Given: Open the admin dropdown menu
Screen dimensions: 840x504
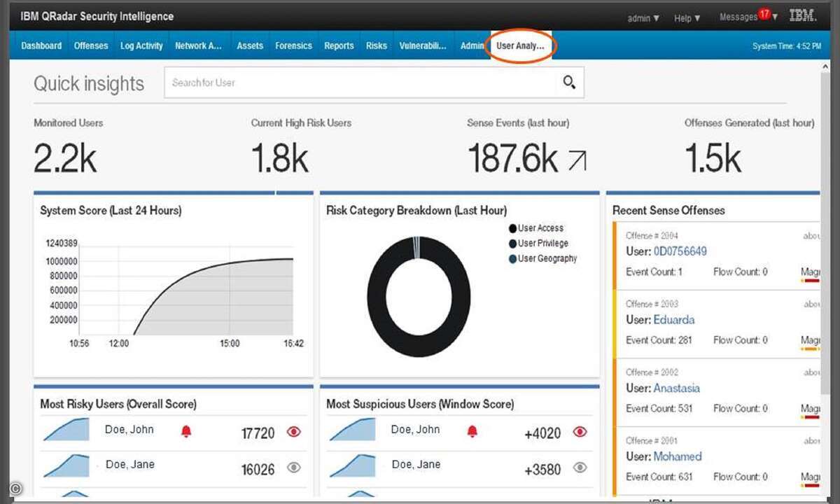Looking at the screenshot, I should click(x=643, y=18).
